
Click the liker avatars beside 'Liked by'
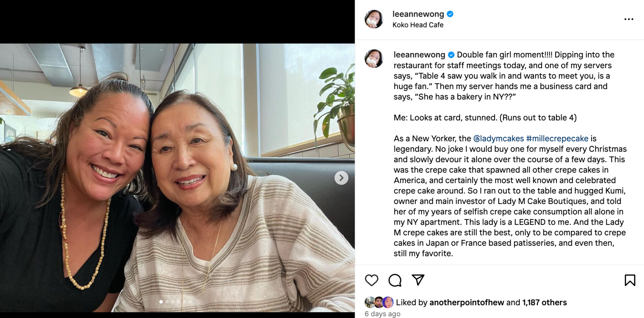379,302
